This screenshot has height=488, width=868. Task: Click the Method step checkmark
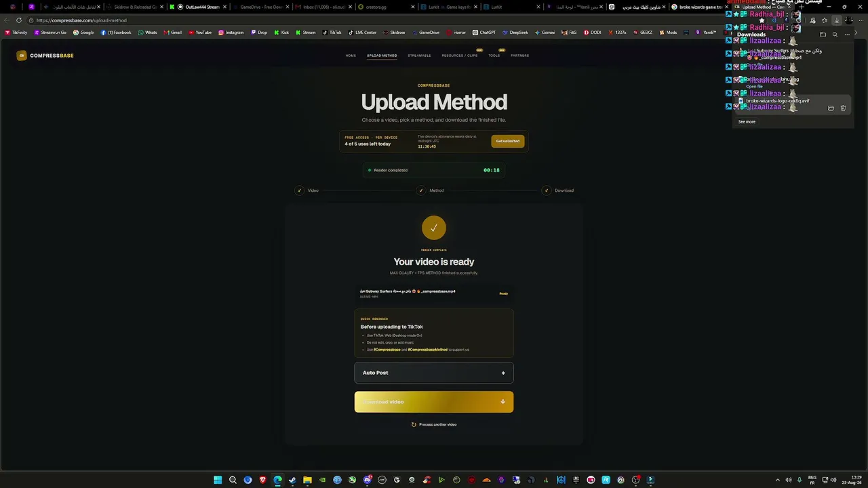[x=421, y=190]
